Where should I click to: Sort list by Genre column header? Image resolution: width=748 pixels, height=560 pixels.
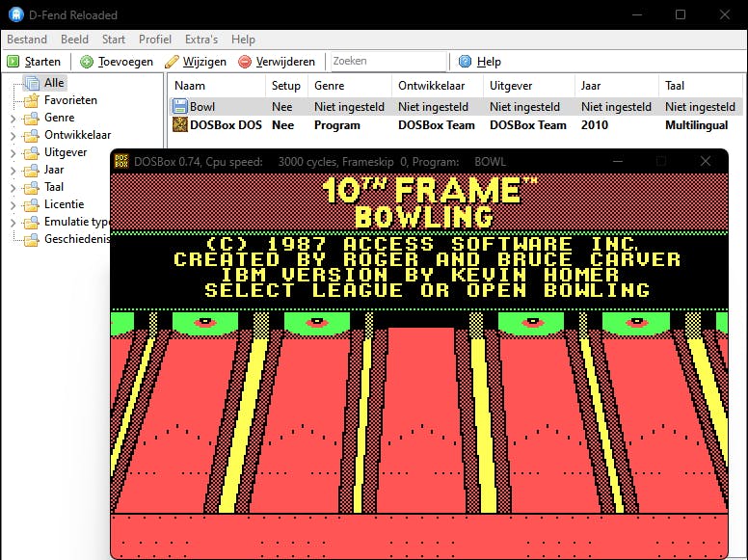click(329, 86)
